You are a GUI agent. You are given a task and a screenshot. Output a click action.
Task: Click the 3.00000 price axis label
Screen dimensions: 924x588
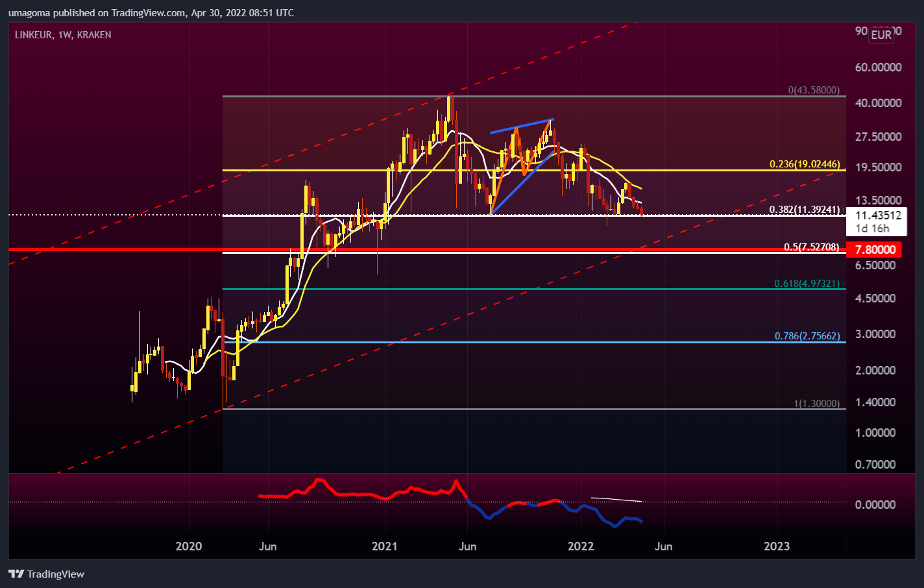(x=875, y=334)
